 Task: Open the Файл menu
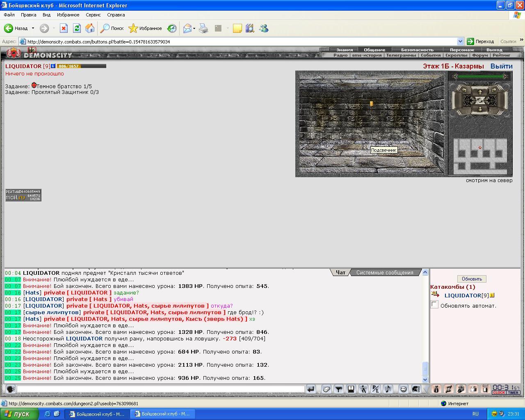9,15
